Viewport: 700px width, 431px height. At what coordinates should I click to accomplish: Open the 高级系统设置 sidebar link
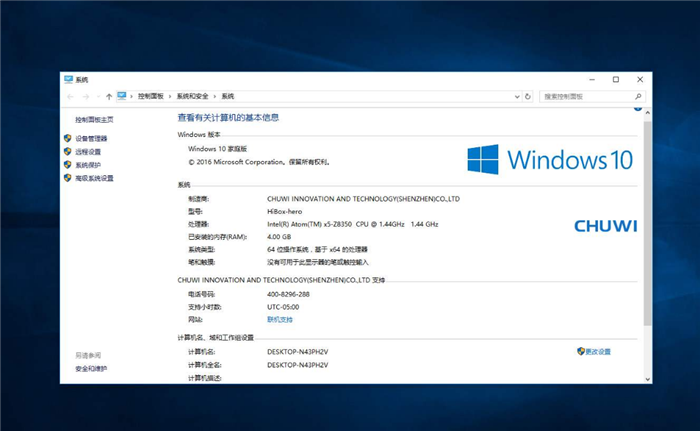(x=94, y=178)
